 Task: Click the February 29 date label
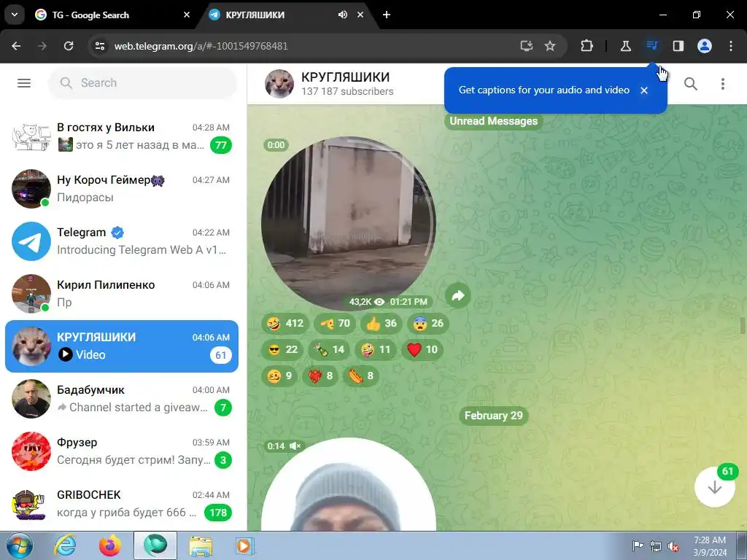pyautogui.click(x=494, y=416)
